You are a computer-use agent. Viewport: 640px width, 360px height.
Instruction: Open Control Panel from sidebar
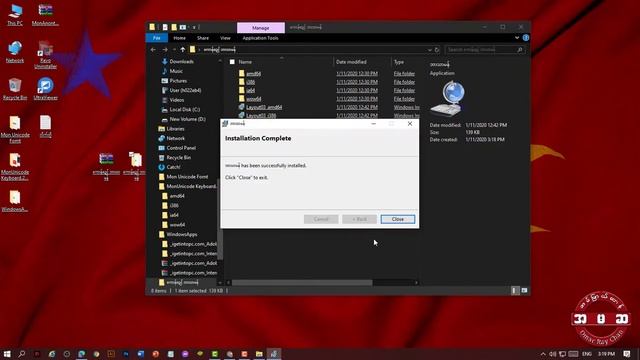pyautogui.click(x=181, y=148)
